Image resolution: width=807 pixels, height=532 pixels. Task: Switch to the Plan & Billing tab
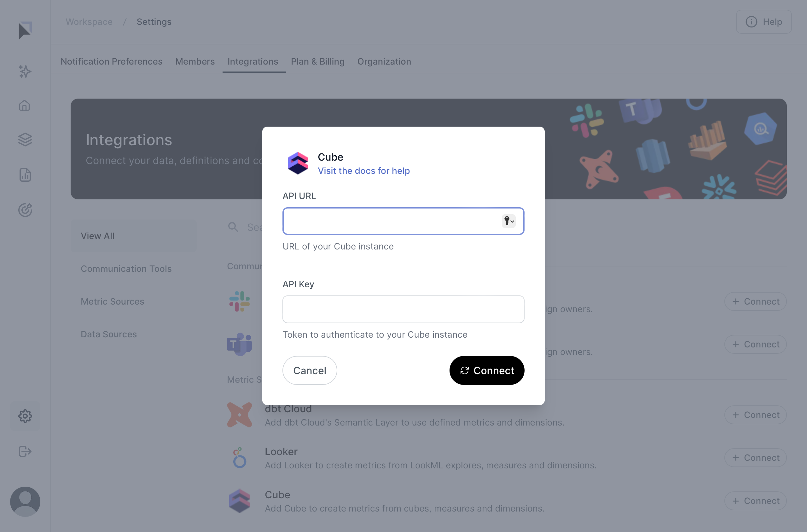[x=317, y=61]
